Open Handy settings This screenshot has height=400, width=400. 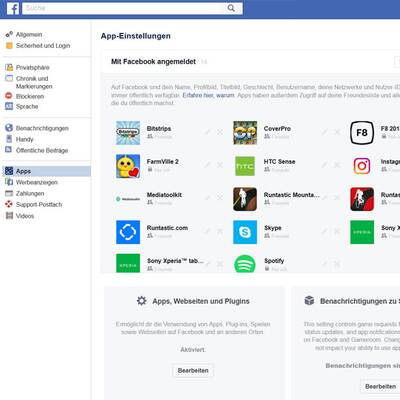(x=25, y=139)
